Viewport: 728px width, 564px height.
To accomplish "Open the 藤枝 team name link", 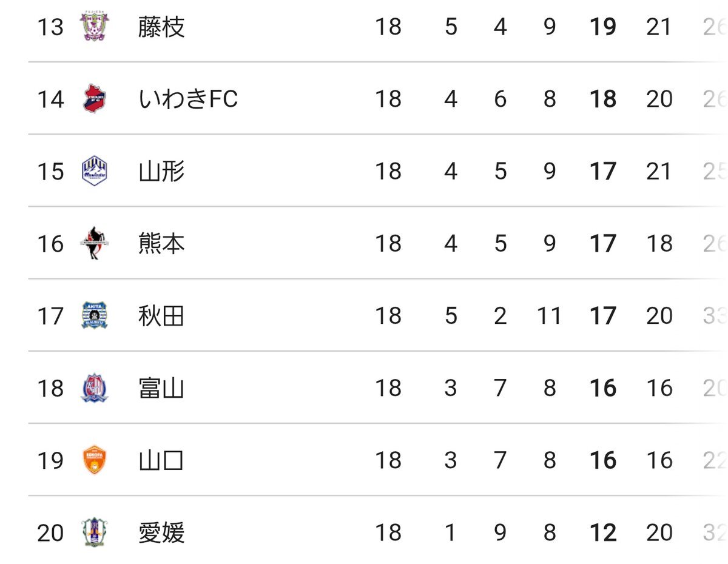I will 161,27.
